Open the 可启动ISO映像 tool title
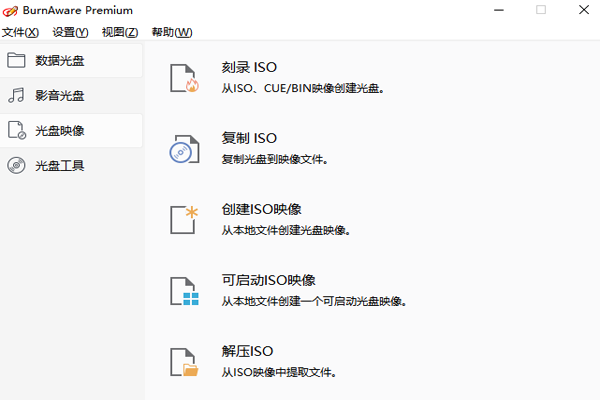This screenshot has width=600, height=400. tap(269, 280)
